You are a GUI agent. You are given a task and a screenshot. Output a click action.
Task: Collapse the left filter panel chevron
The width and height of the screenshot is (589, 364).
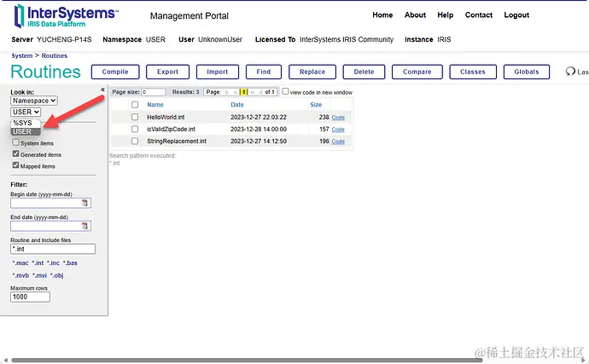102,90
